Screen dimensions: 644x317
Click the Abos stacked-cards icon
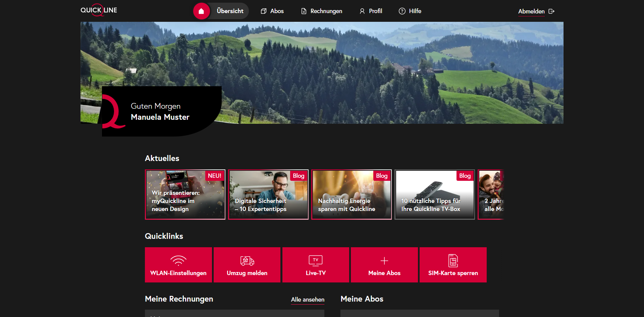coord(264,11)
